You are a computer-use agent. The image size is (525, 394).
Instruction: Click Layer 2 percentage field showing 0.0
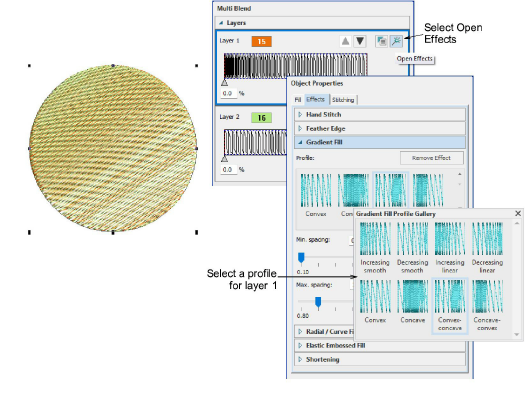click(x=229, y=170)
